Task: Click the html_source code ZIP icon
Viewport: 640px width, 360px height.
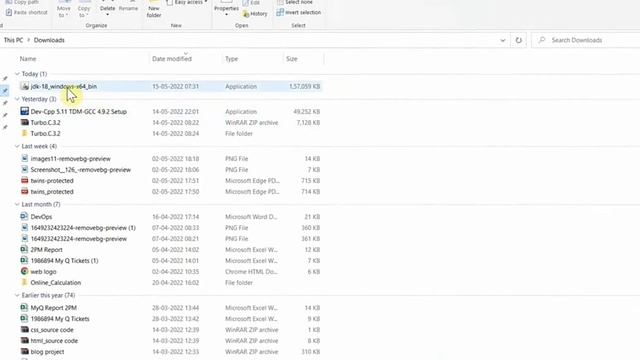Action: coord(24,340)
